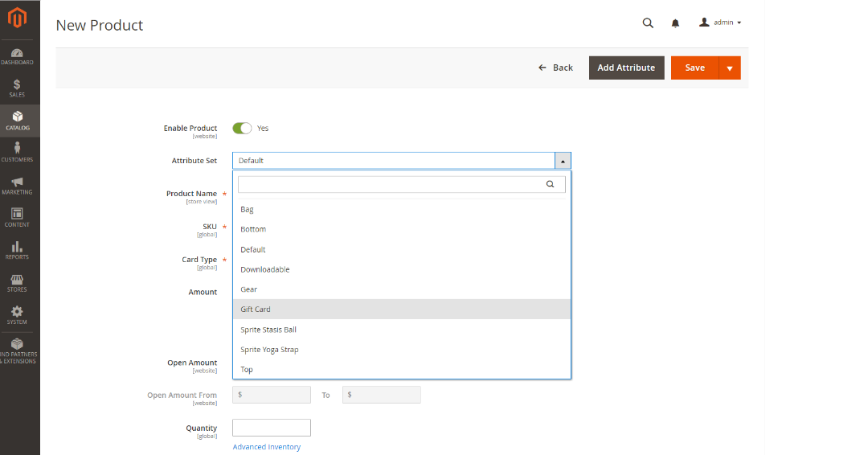Screen dimensions: 868x455
Task: Open the Stores sidebar menu
Action: 17,283
